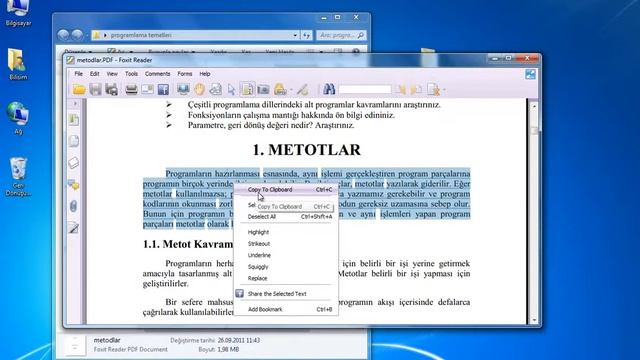Click the Explorer search box
Viewport: 640px width, 360px height.
coord(341,36)
